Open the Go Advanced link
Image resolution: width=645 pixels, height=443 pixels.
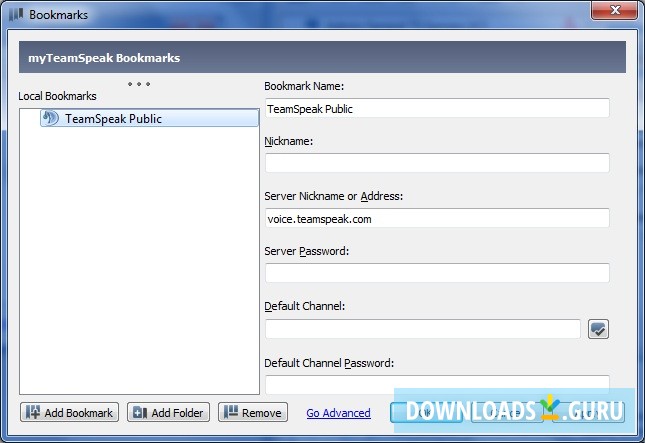(x=339, y=413)
